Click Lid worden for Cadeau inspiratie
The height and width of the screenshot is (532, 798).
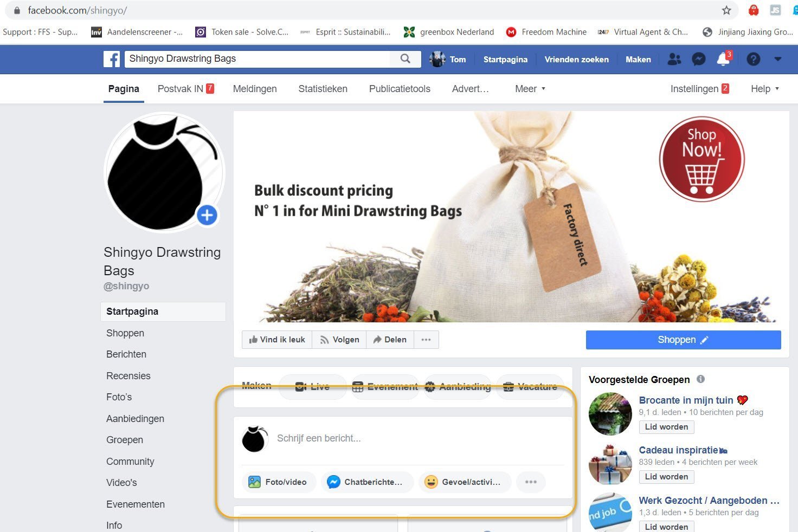pyautogui.click(x=666, y=477)
